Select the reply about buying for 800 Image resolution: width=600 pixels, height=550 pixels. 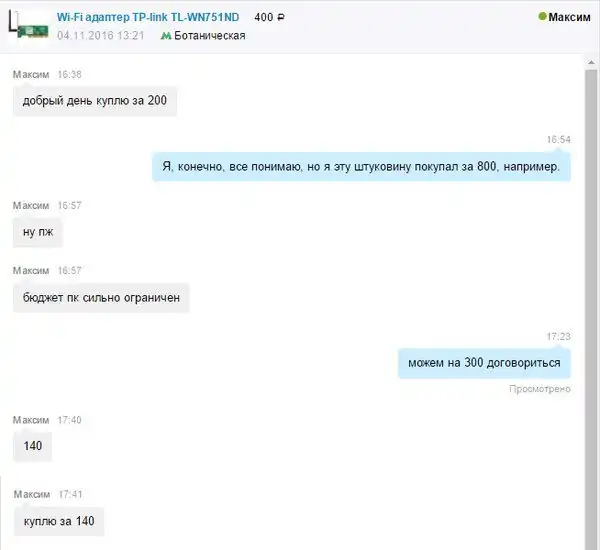pyautogui.click(x=361, y=167)
